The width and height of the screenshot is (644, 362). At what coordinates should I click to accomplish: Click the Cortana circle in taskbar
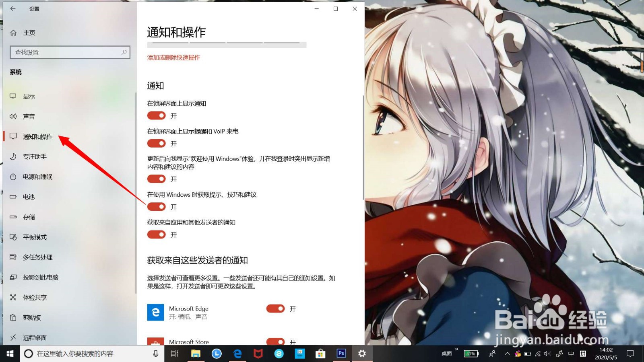click(x=29, y=354)
